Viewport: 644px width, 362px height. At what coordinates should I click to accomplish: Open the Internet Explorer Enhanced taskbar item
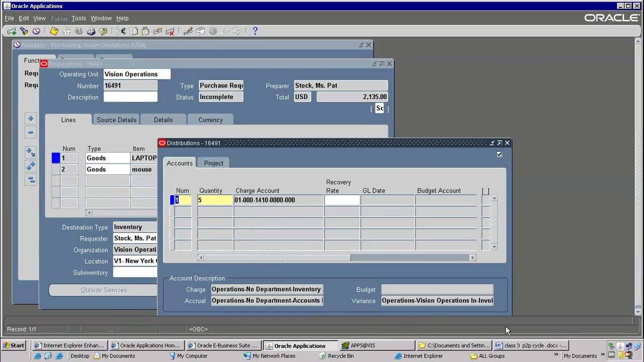69,345
